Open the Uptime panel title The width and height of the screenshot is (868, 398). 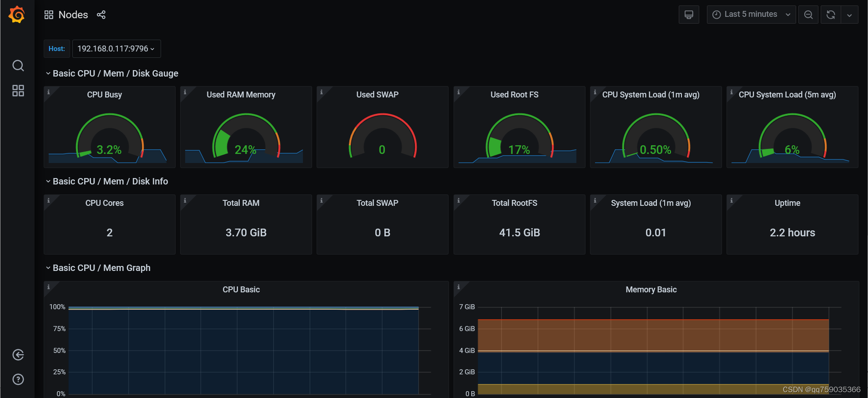pyautogui.click(x=787, y=203)
